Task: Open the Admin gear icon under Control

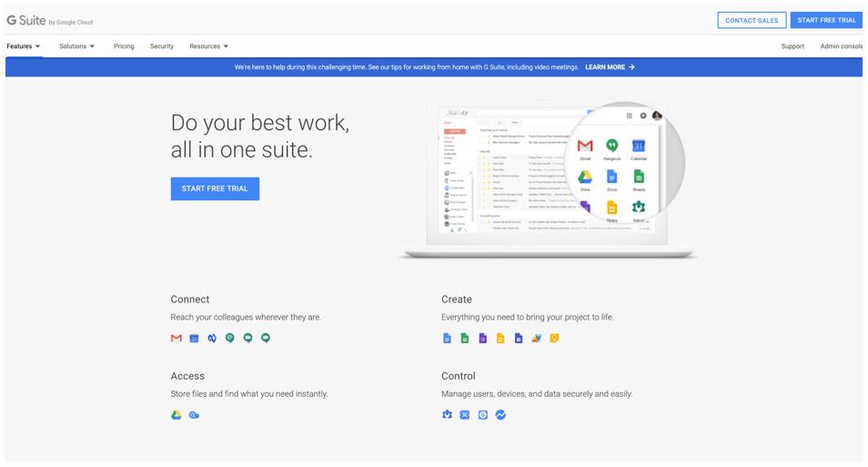Action: 447,414
